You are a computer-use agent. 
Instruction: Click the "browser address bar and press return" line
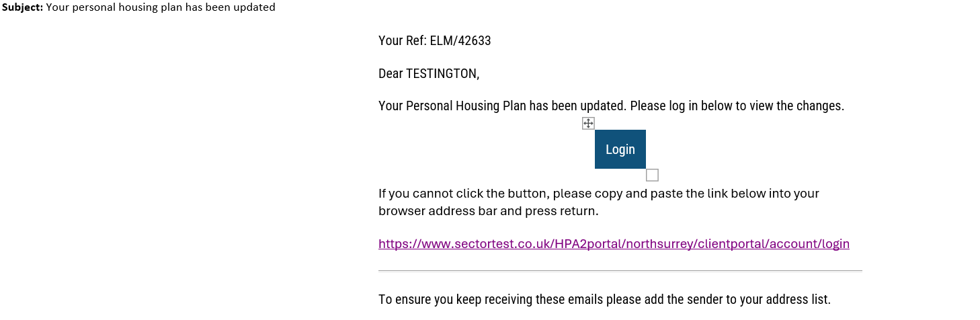[488, 211]
